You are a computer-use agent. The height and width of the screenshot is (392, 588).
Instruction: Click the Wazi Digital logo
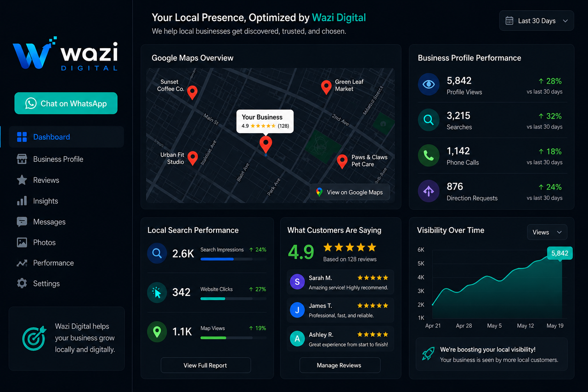tap(65, 54)
